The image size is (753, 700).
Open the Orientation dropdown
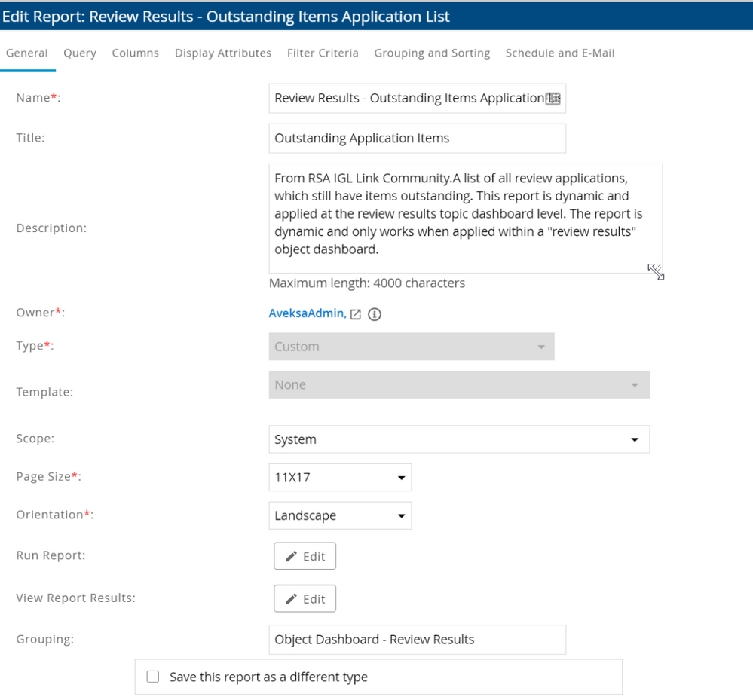pos(340,516)
